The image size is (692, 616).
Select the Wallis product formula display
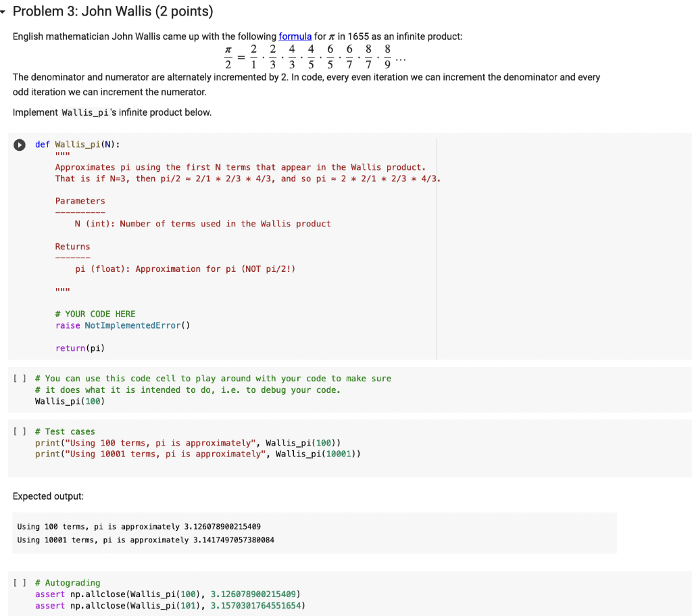click(x=311, y=56)
